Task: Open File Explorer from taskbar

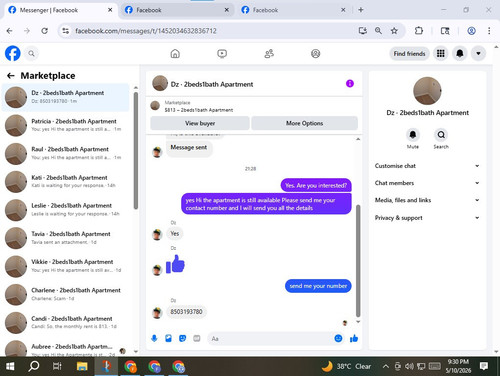Action: [x=82, y=366]
